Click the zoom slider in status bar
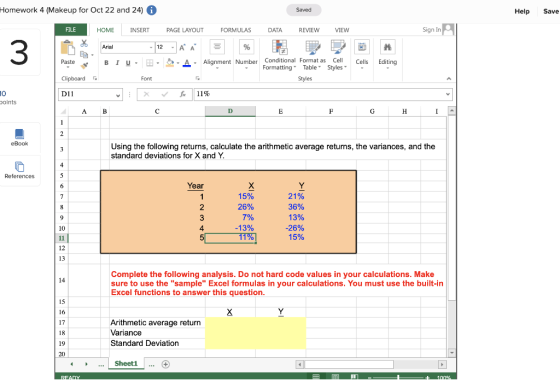Viewport: 560px width, 388px height. (x=398, y=377)
